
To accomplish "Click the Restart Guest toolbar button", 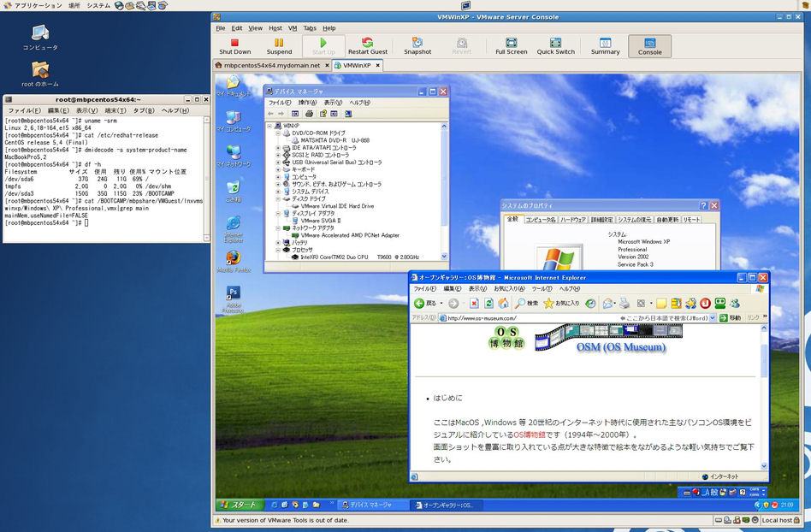I will click(367, 46).
